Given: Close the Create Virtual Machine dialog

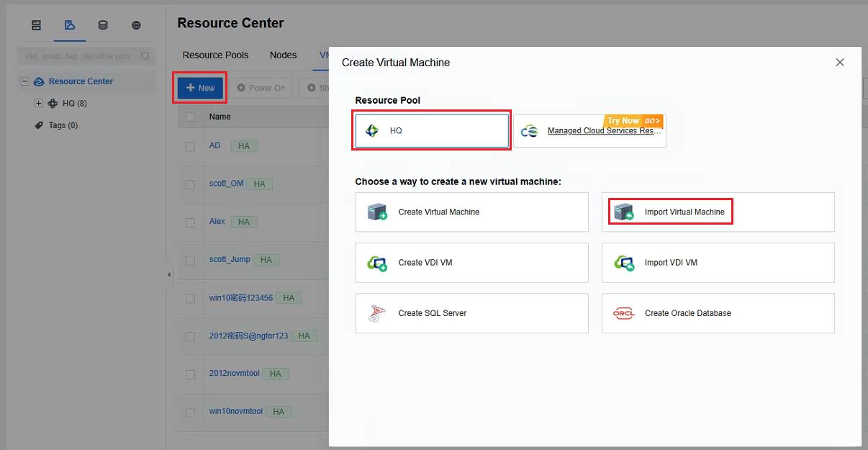Looking at the screenshot, I should coord(840,63).
